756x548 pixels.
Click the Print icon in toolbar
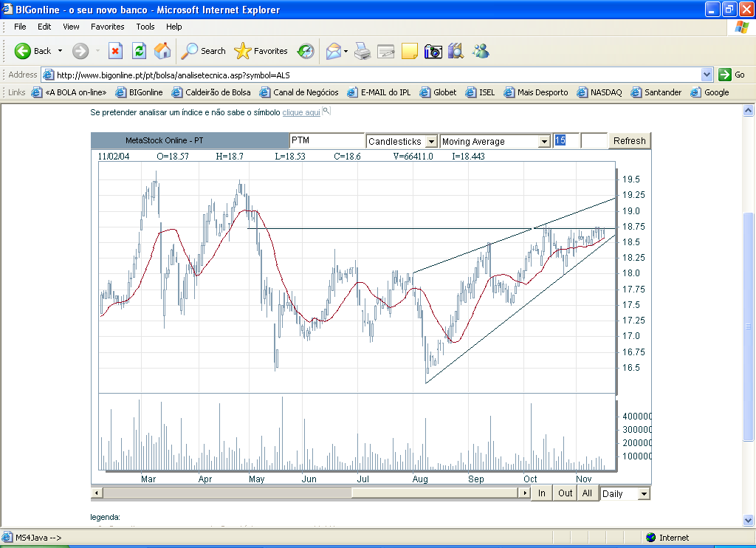[x=362, y=51]
